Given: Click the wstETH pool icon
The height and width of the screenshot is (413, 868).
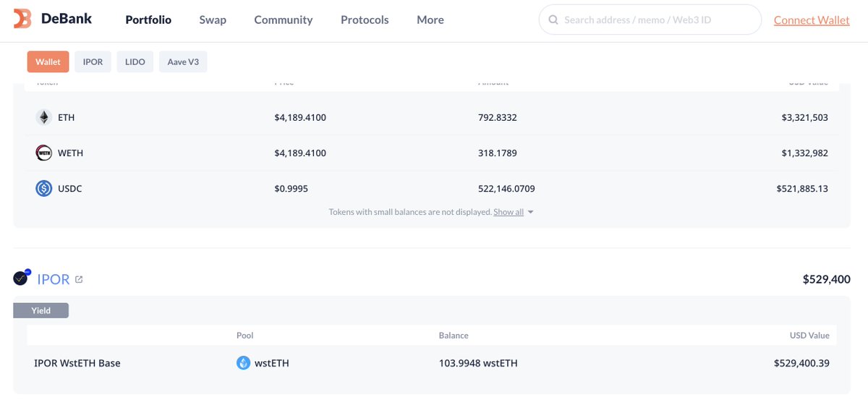Looking at the screenshot, I should pos(244,363).
